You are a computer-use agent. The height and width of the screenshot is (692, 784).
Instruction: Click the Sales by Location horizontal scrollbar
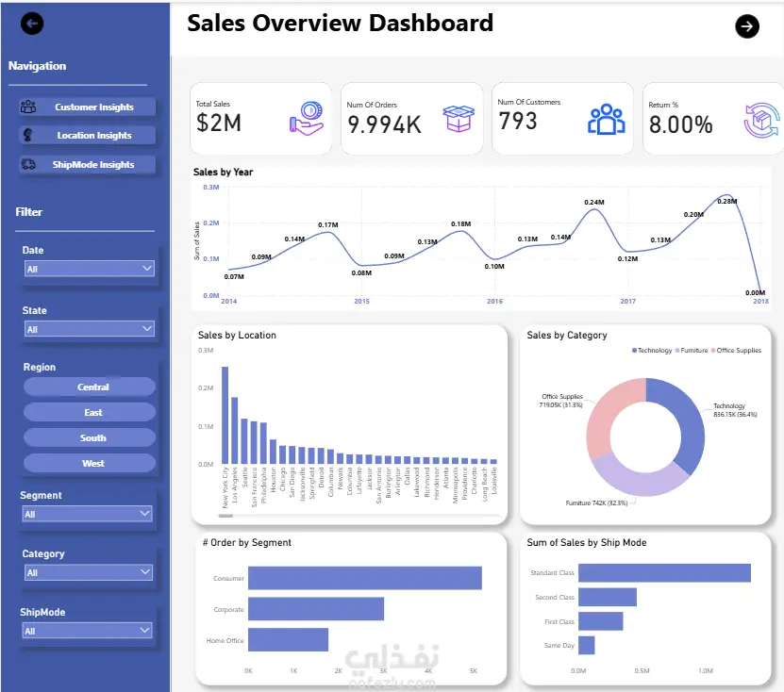pos(360,515)
